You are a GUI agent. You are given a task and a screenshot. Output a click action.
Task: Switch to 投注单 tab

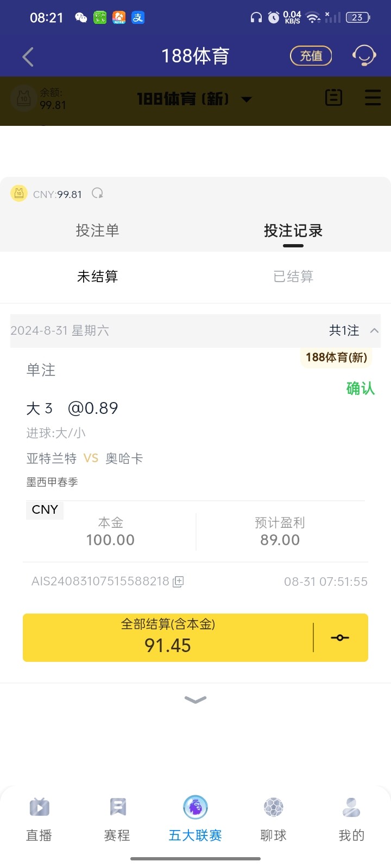(98, 231)
